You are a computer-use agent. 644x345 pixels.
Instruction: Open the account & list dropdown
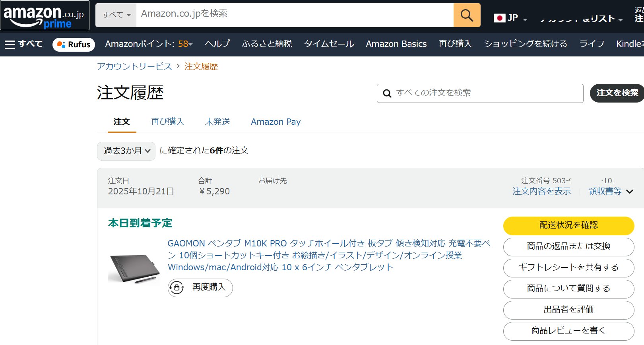(581, 18)
